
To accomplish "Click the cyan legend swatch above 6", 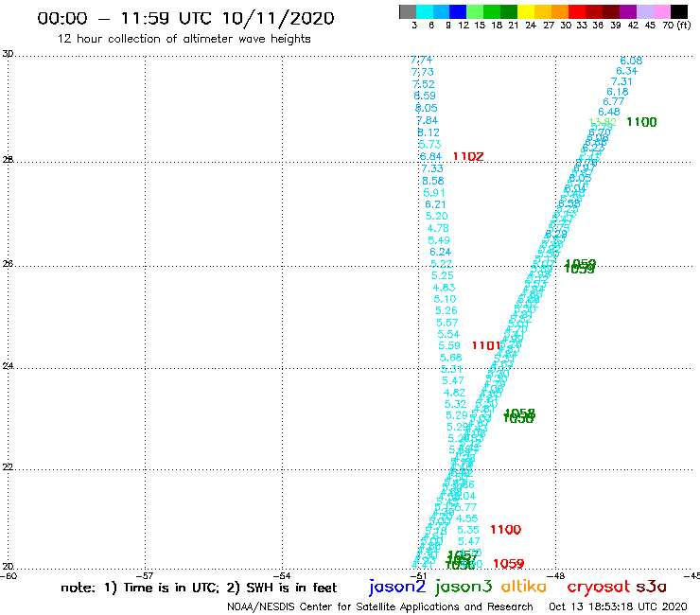I will click(x=425, y=11).
